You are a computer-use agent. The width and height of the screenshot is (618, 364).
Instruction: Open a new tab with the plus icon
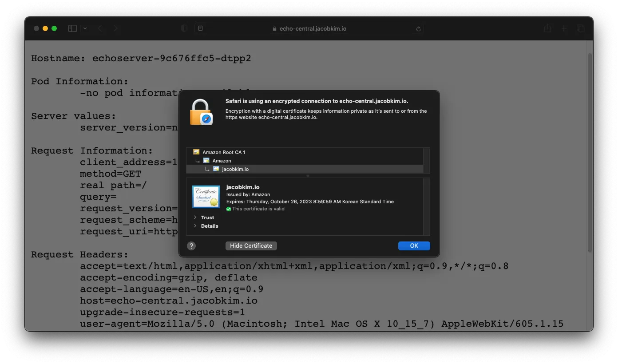[564, 28]
